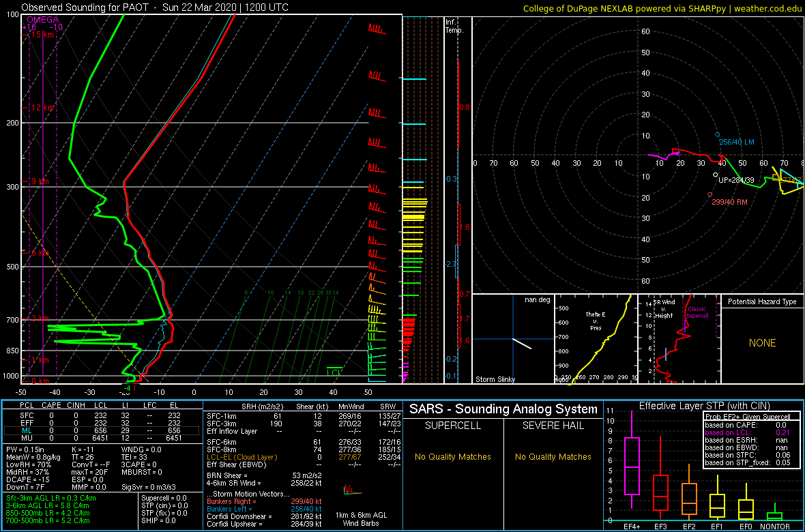Open the weather.cod.edu credit text
Viewport: 805px width, 532px height.
663,8
